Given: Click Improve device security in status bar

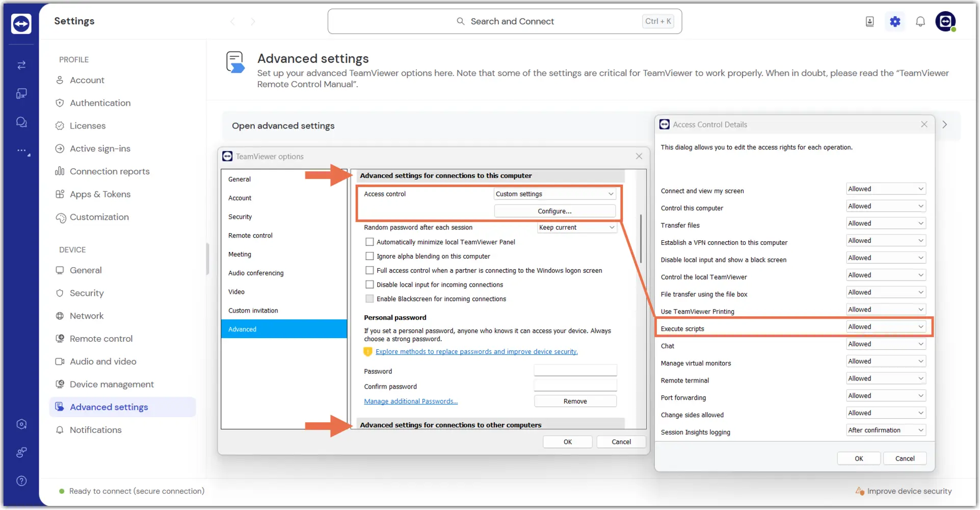Looking at the screenshot, I should (904, 491).
